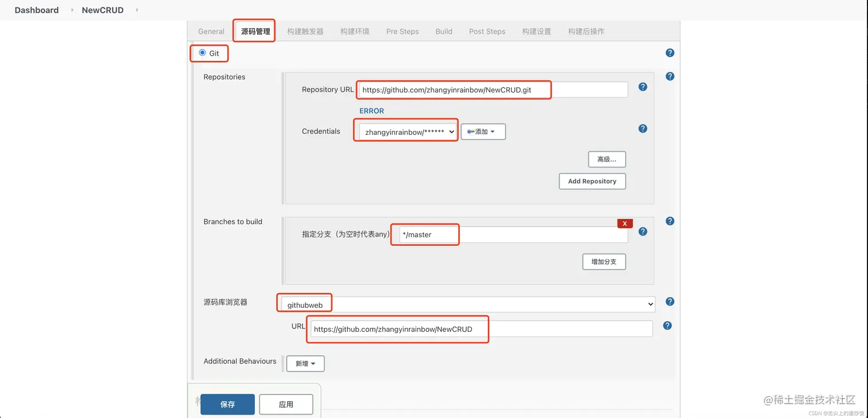This screenshot has width=868, height=418.
Task: Switch to the 构建后操作 tab
Action: [586, 31]
